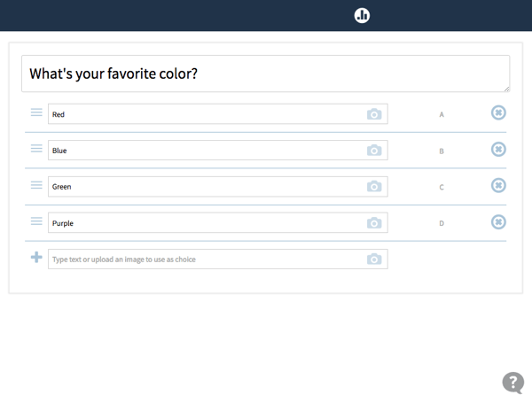The image size is (532, 395).
Task: Click the Blue choice text field
Action: [x=218, y=151]
